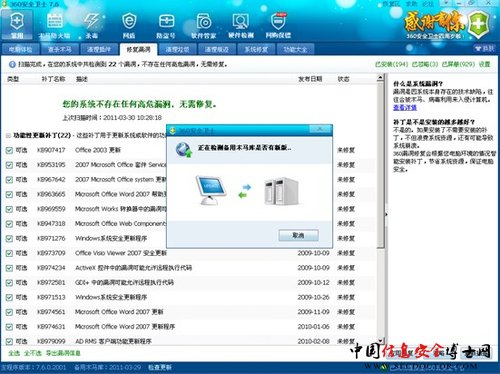The height and width of the screenshot is (374, 500).
Task: Open 查看详情 link in the help panel
Action: 405,107
